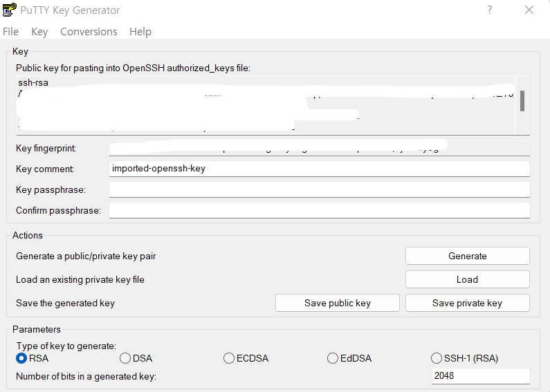Click 'Number of bits in a generated key:' label

86,376
